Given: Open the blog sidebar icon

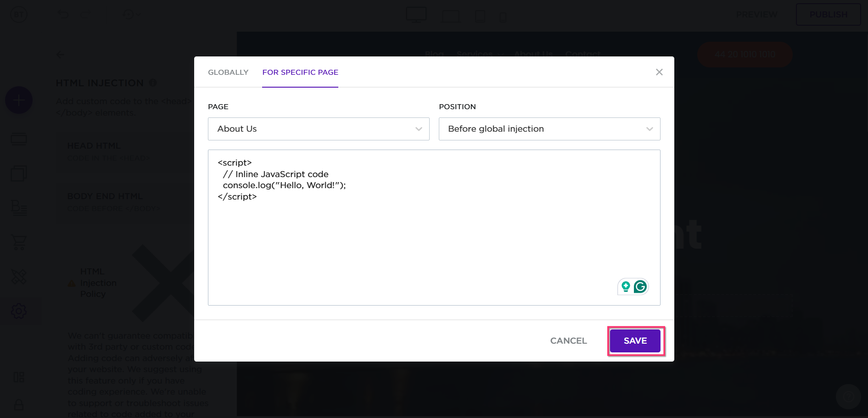Looking at the screenshot, I should [19, 208].
